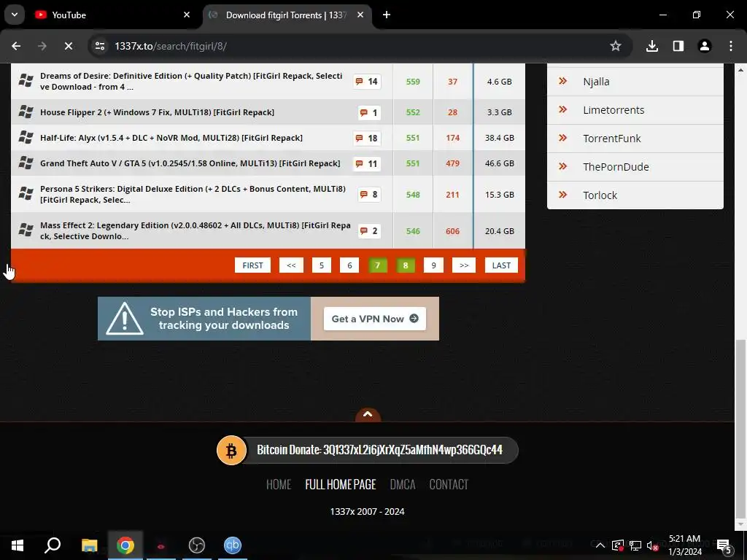Click the Bitcoin Donate address banner
Image resolution: width=747 pixels, height=560 pixels.
coord(368,450)
